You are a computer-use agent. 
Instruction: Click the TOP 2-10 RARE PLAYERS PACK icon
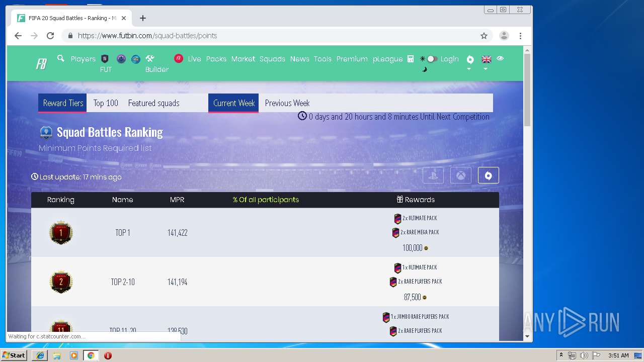click(393, 282)
